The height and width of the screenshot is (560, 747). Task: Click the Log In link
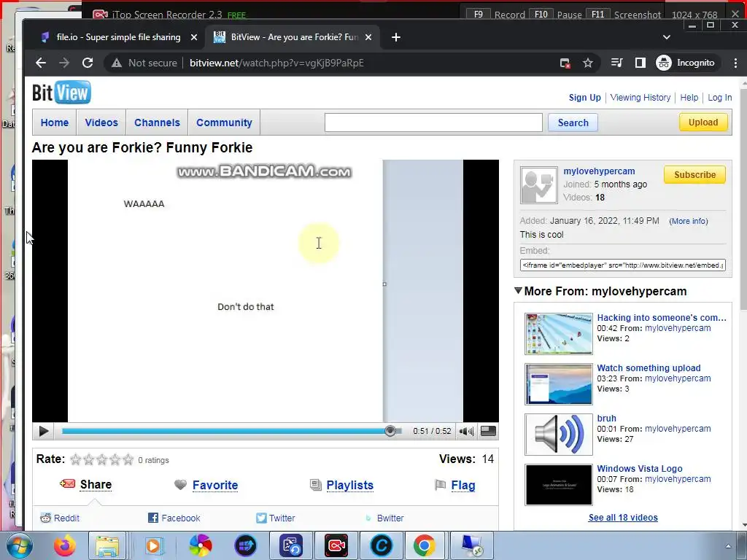coord(719,97)
